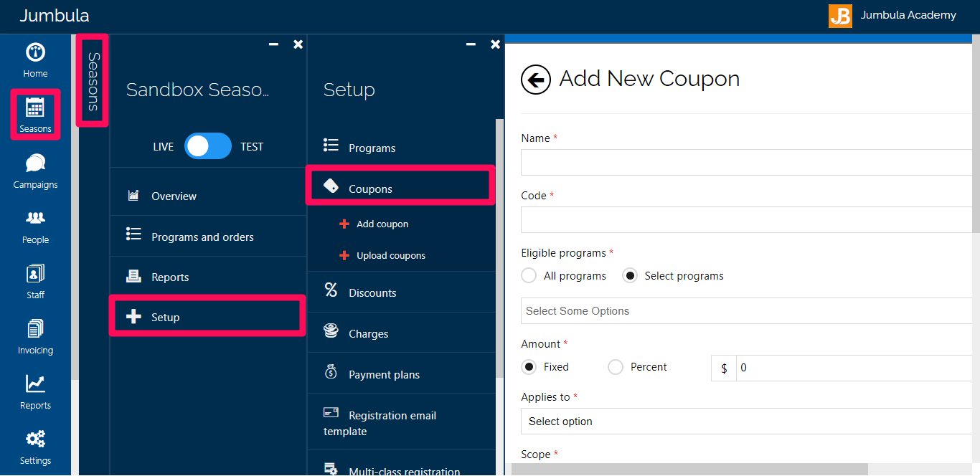Open Invoicing documents icon
Viewport: 980px width, 476px height.
tap(35, 329)
